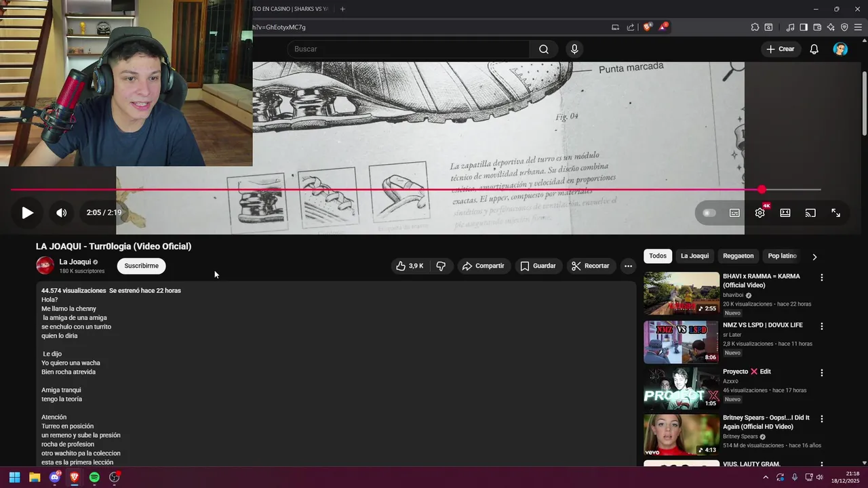
Task: Dislike the video
Action: [x=441, y=266]
